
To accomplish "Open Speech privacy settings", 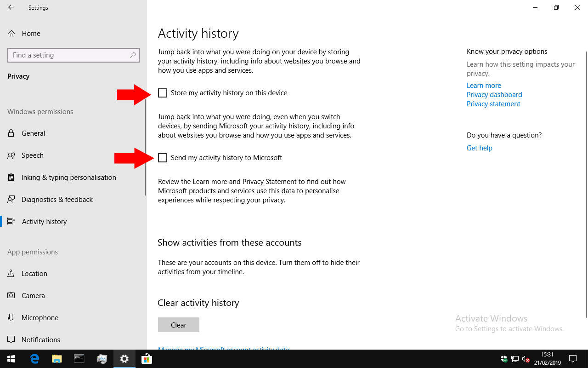I will coord(73,155).
